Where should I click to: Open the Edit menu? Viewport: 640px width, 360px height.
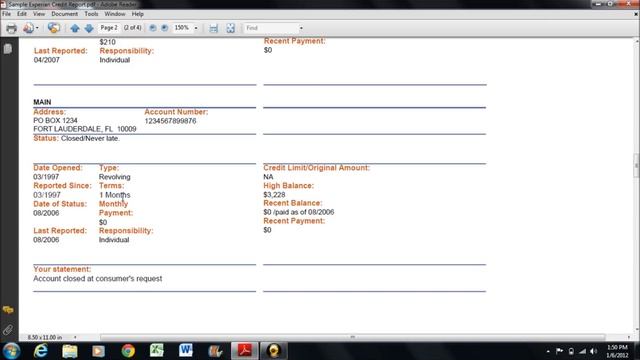click(22, 14)
